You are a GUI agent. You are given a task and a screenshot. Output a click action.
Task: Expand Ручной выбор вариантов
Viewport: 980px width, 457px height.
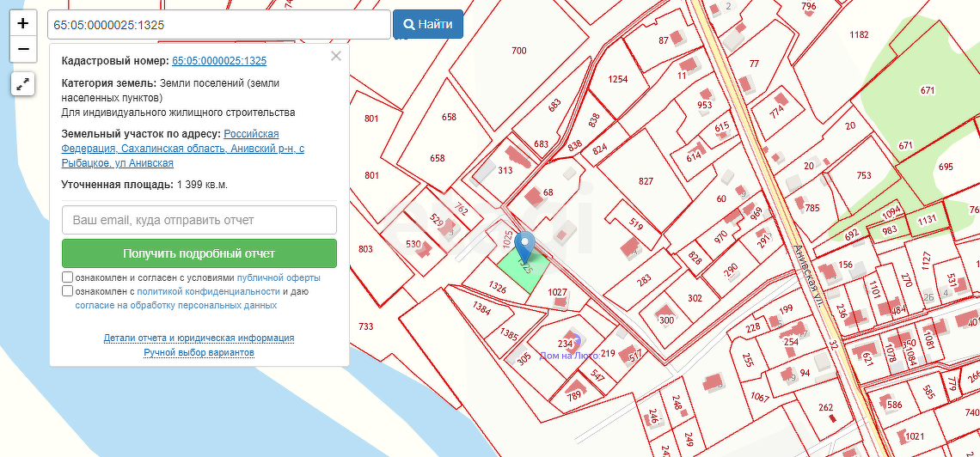[x=199, y=352]
